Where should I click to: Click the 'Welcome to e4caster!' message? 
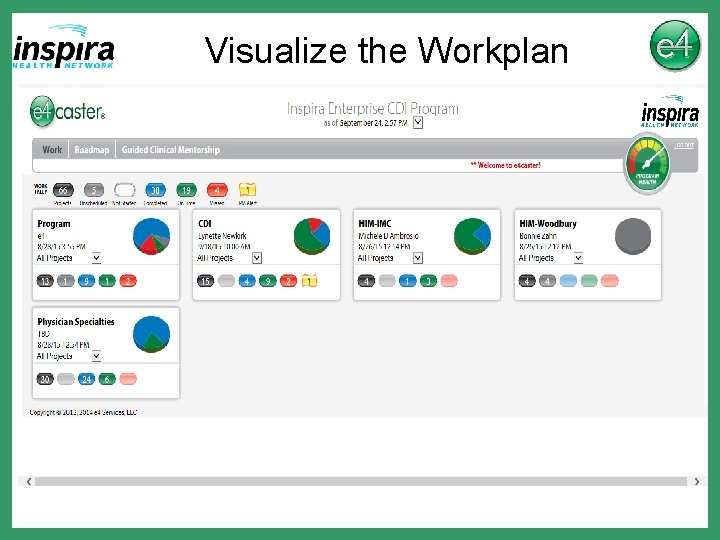click(x=506, y=165)
